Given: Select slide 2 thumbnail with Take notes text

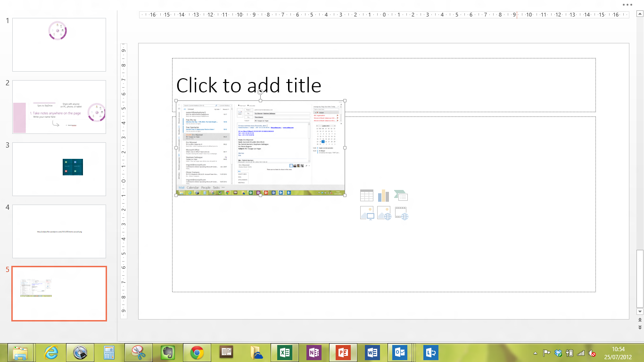Looking at the screenshot, I should [59, 107].
